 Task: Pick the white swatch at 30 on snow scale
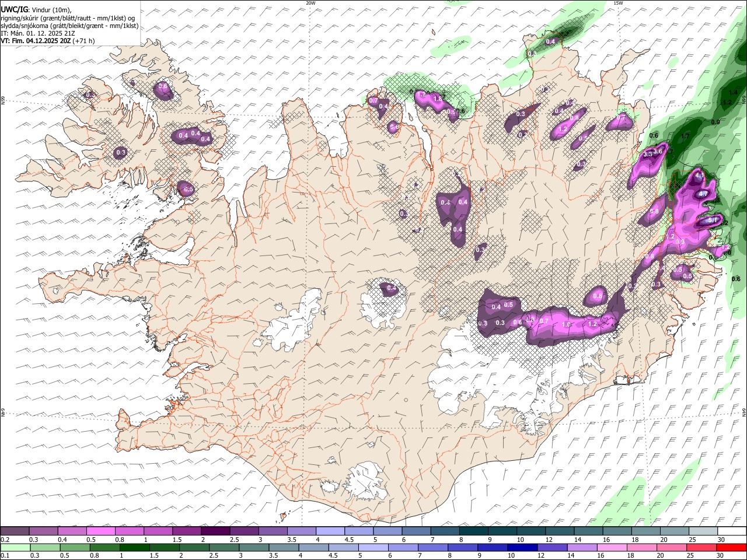[x=732, y=531]
